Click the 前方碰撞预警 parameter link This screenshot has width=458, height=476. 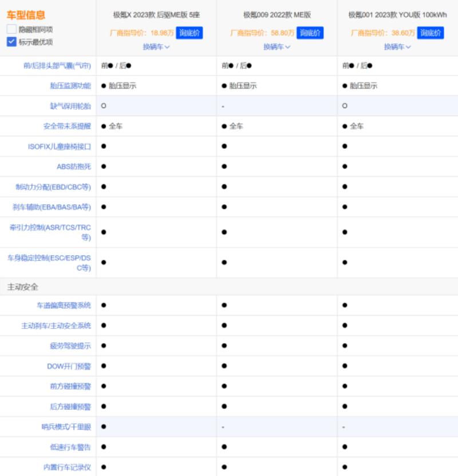click(x=70, y=386)
